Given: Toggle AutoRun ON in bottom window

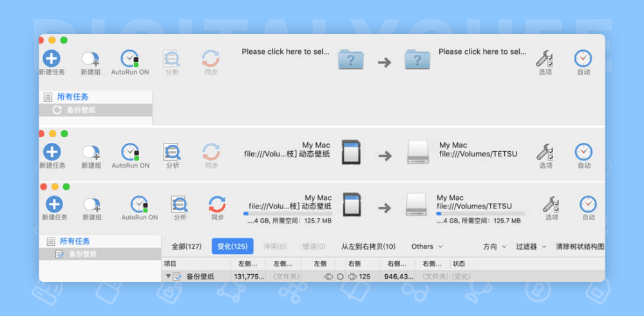Looking at the screenshot, I should tap(140, 204).
